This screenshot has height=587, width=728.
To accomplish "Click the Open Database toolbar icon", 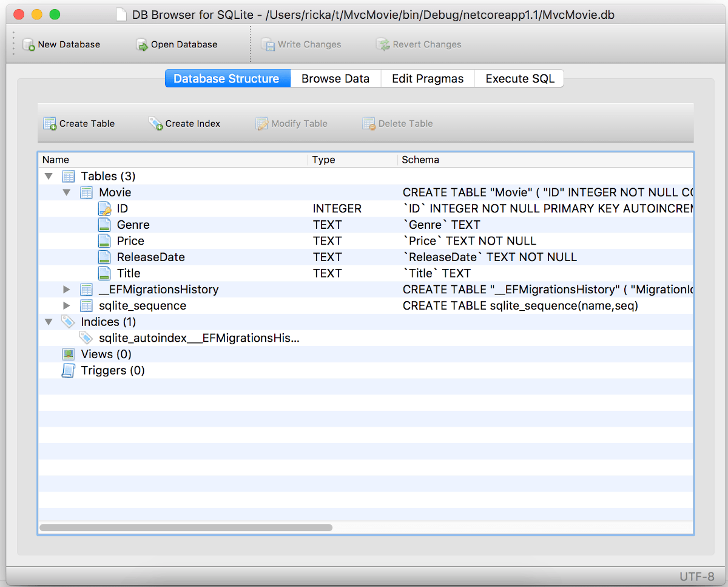I will point(143,44).
